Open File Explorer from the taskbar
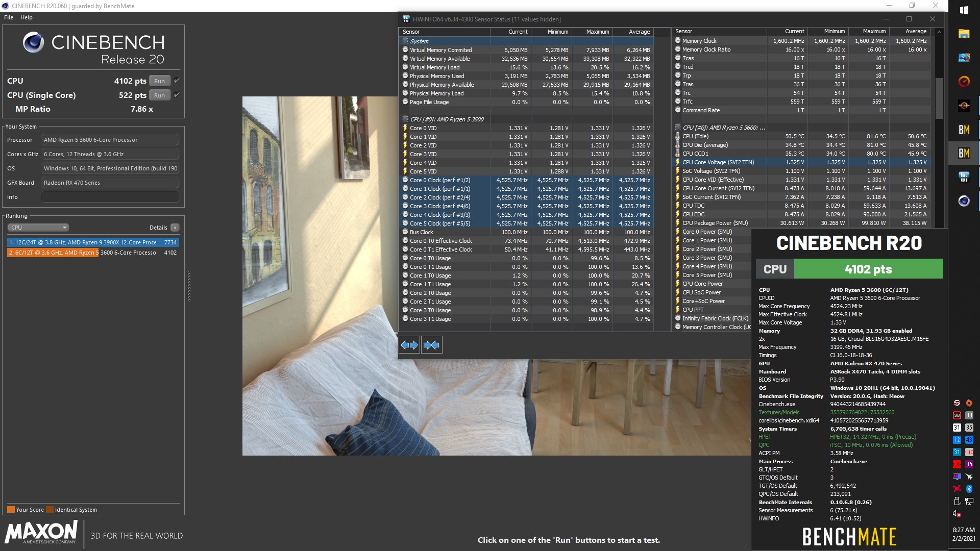Screen dimensions: 980x551 (x=964, y=34)
